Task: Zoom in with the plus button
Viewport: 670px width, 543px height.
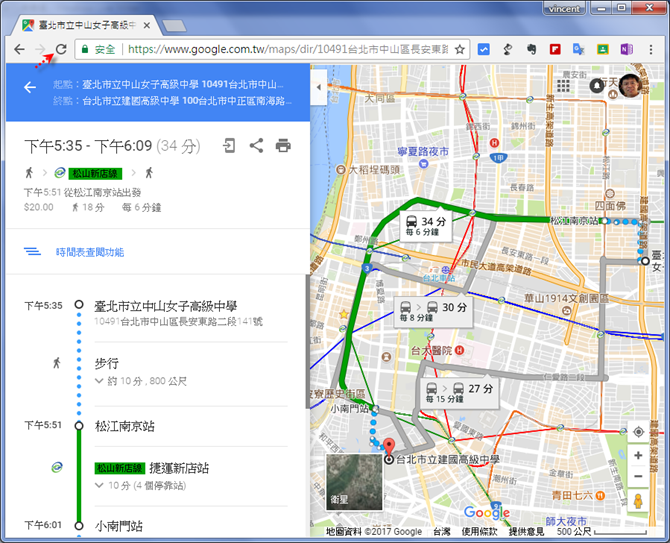Action: [x=638, y=455]
